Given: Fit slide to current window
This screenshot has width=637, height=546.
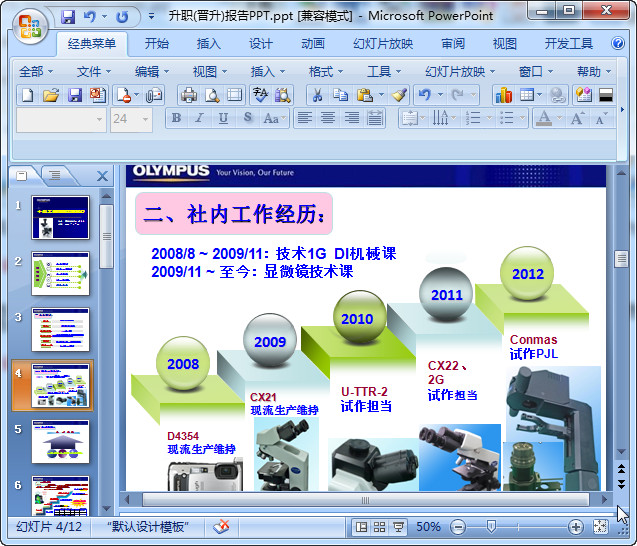Looking at the screenshot, I should (600, 527).
